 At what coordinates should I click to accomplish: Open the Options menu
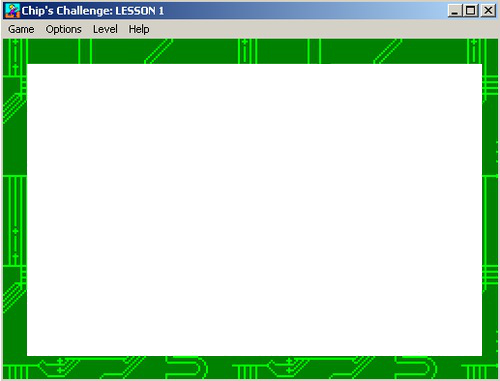(63, 29)
